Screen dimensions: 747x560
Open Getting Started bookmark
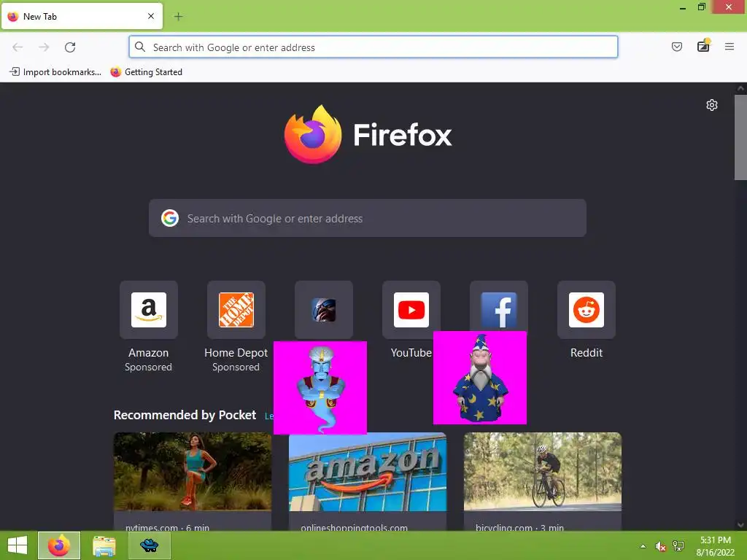click(x=146, y=72)
